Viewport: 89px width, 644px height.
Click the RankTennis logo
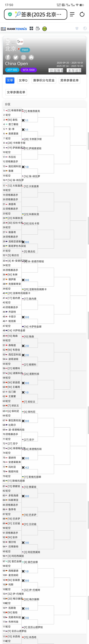(14, 29)
